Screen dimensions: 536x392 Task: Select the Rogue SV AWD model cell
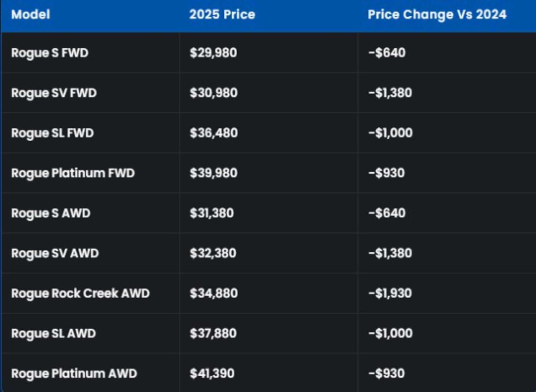click(55, 253)
